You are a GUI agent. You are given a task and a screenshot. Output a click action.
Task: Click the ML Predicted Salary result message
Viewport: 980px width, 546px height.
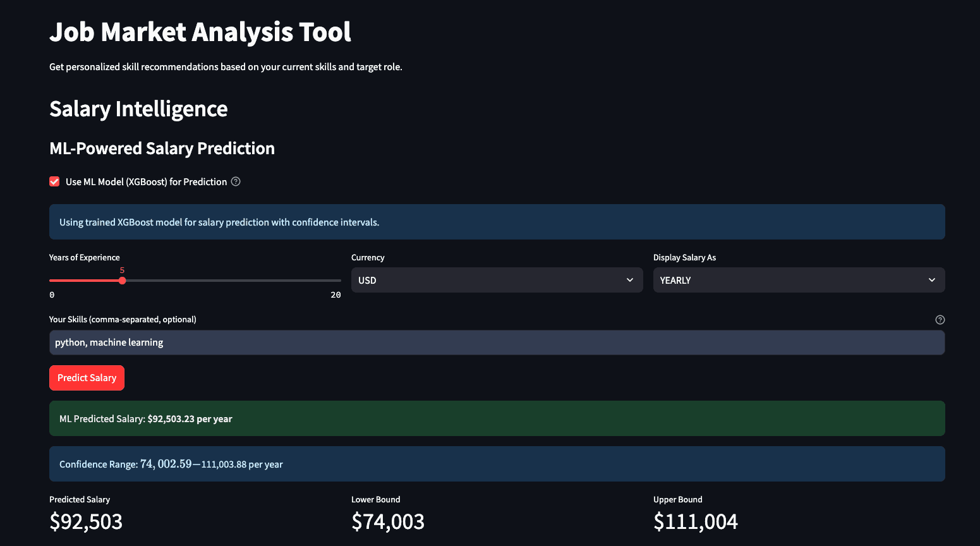[x=497, y=418]
